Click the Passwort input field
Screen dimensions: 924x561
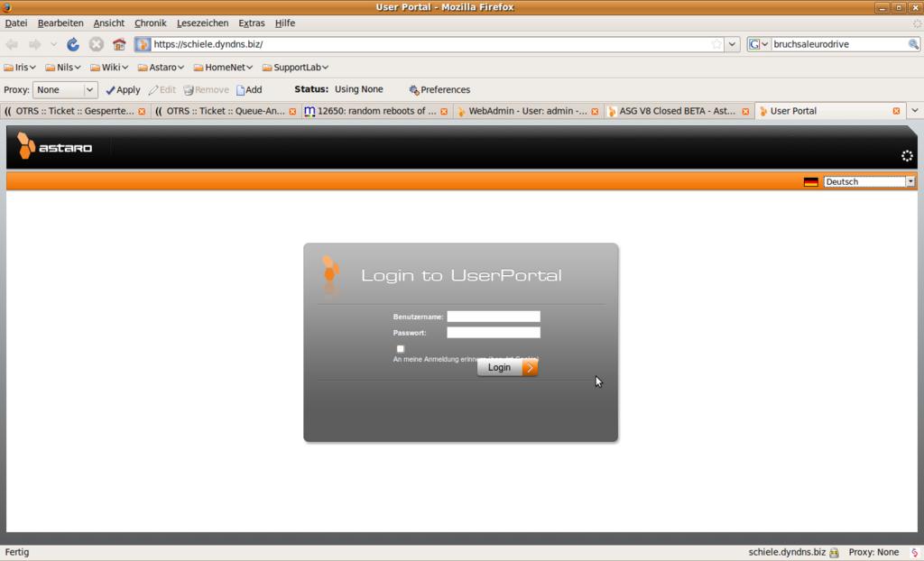[x=494, y=332]
